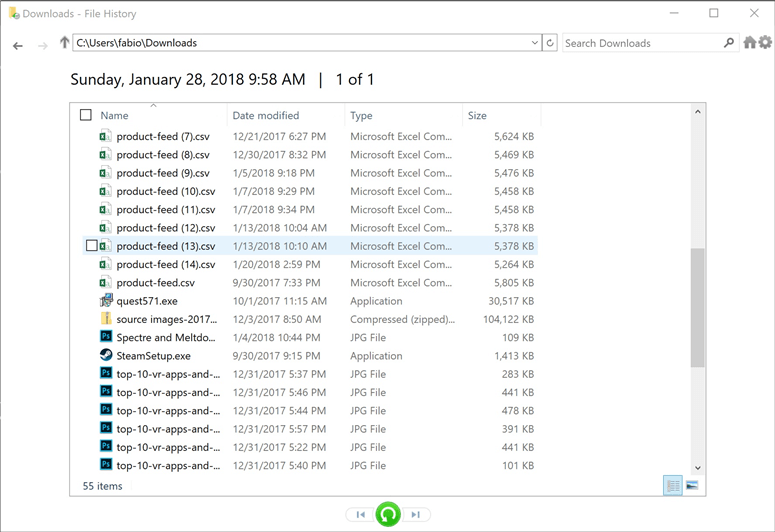775x532 pixels.
Task: Click the address path field
Action: coord(301,43)
